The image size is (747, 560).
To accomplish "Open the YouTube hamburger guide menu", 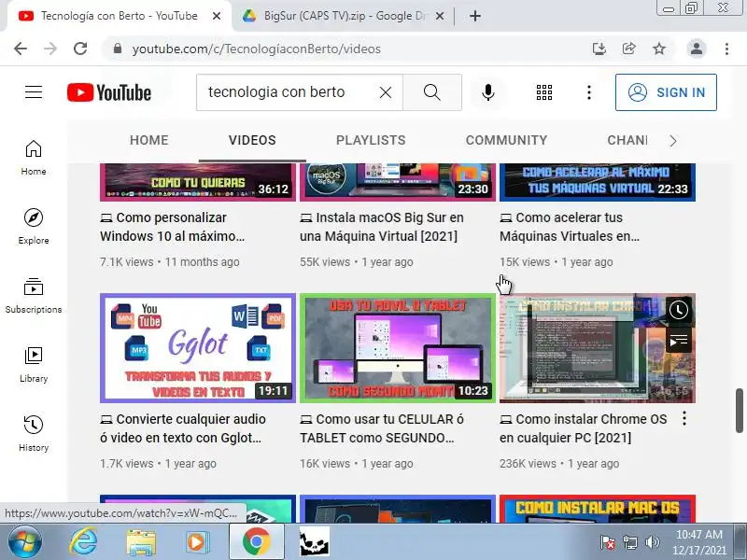I will tap(34, 91).
